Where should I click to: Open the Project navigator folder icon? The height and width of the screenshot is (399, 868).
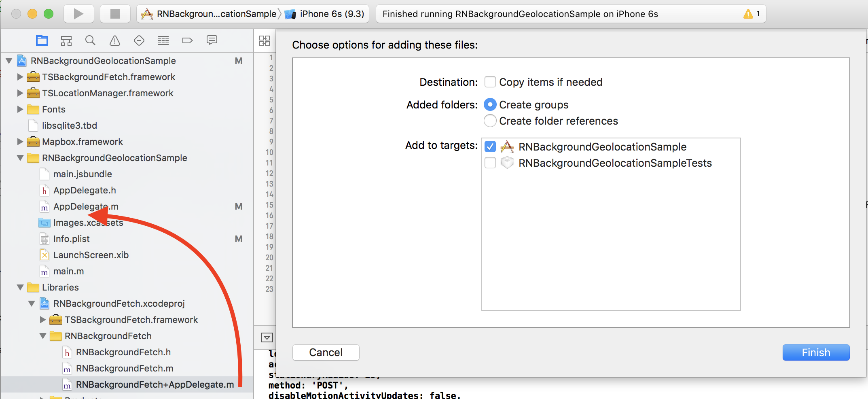point(42,40)
